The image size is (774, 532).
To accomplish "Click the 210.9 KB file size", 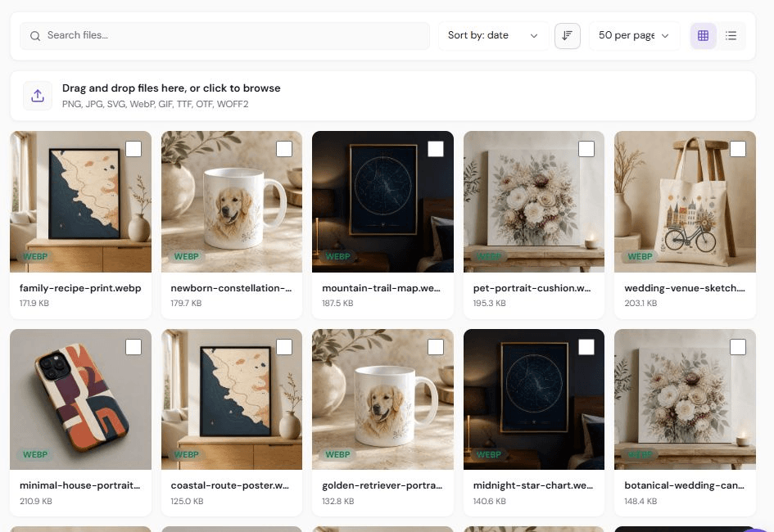I will point(35,502).
